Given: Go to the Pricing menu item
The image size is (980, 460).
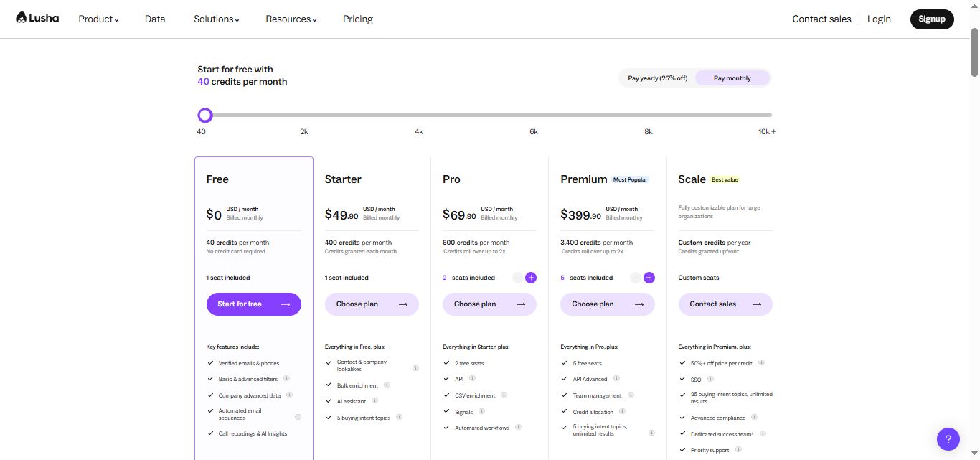Looking at the screenshot, I should pos(357,19).
